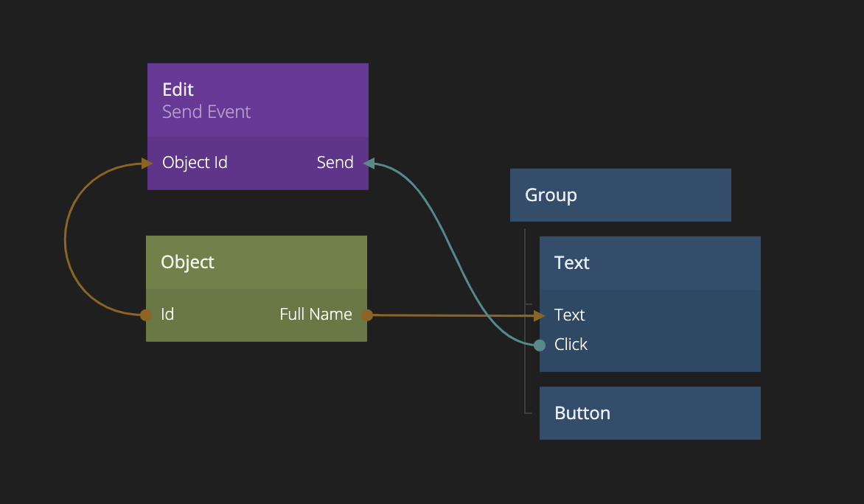This screenshot has width=864, height=504.
Task: Select the Text node header
Action: point(649,263)
